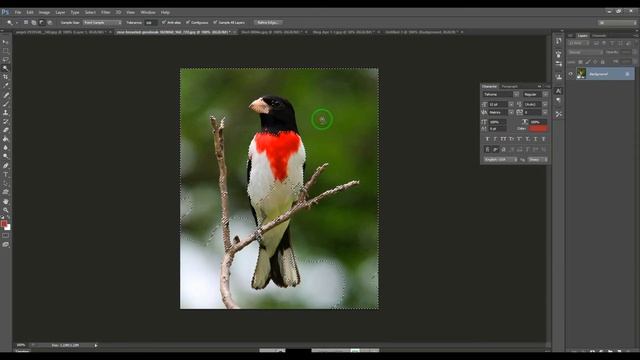This screenshot has height=360, width=640.
Task: Switch to the Channels tab
Action: tap(599, 36)
